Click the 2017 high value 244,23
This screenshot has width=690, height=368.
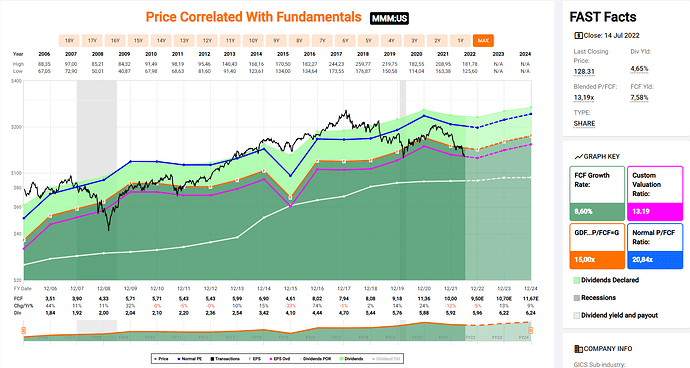336,64
